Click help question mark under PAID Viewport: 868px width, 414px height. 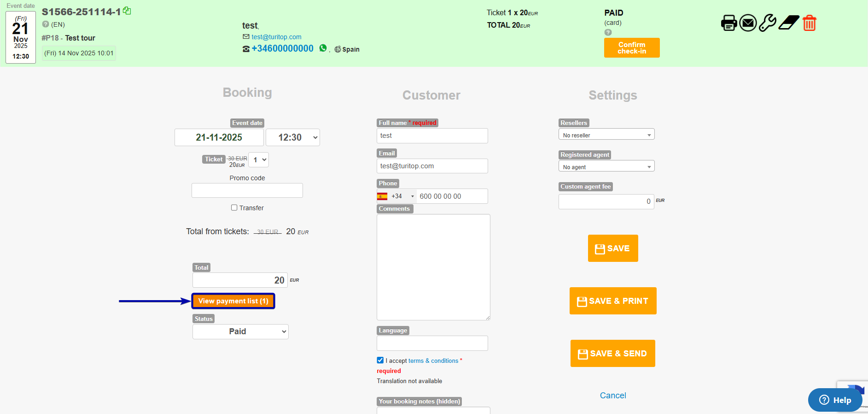click(x=608, y=32)
